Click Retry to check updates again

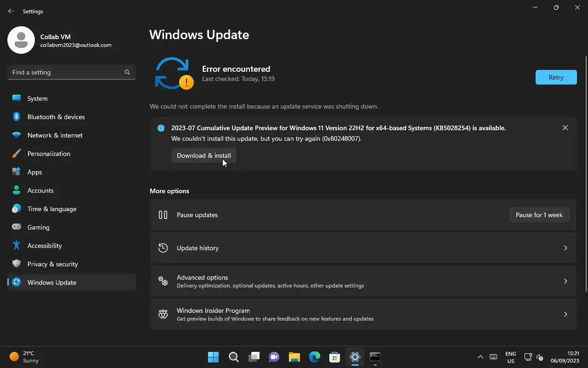(x=556, y=77)
